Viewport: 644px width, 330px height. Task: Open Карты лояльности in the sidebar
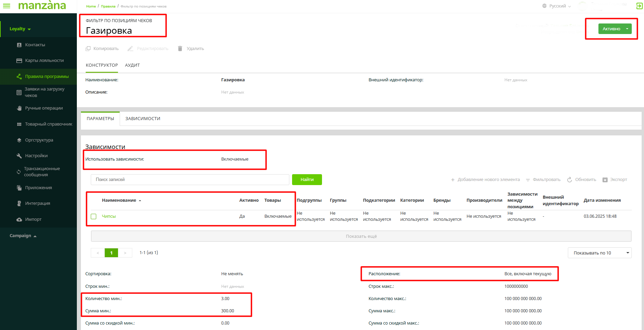tap(44, 61)
